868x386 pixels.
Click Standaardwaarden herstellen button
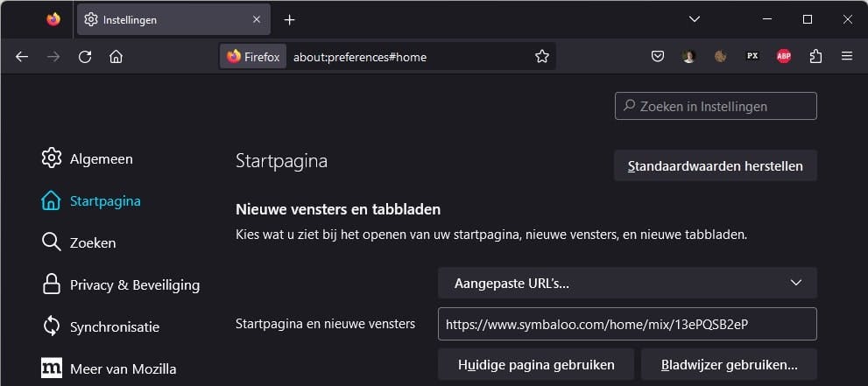click(x=715, y=165)
